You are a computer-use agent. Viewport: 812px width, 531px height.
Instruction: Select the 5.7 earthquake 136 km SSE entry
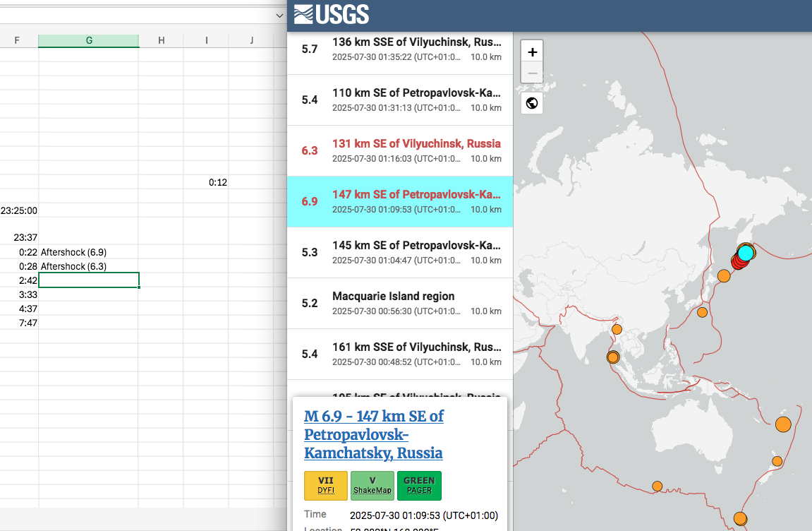click(x=400, y=49)
